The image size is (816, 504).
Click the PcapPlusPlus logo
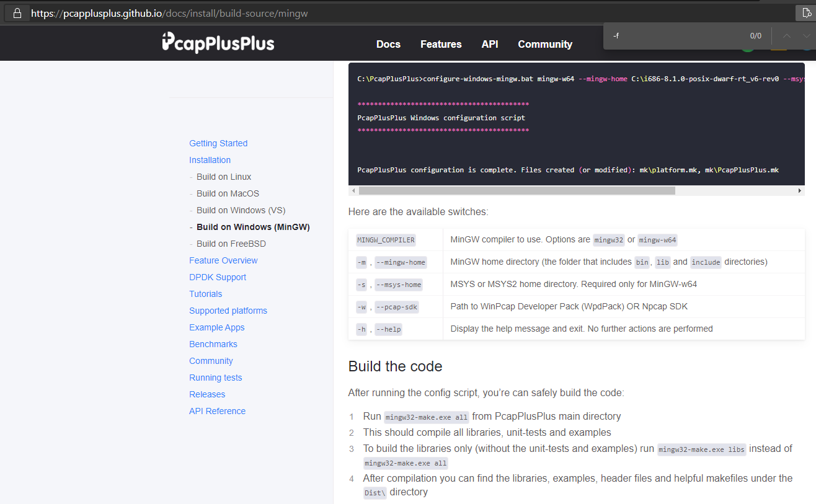[x=218, y=43]
